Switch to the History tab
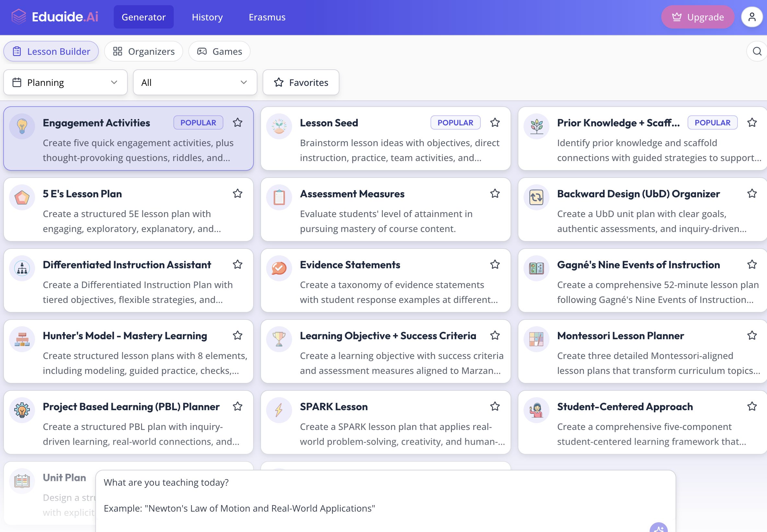767x532 pixels. [207, 17]
